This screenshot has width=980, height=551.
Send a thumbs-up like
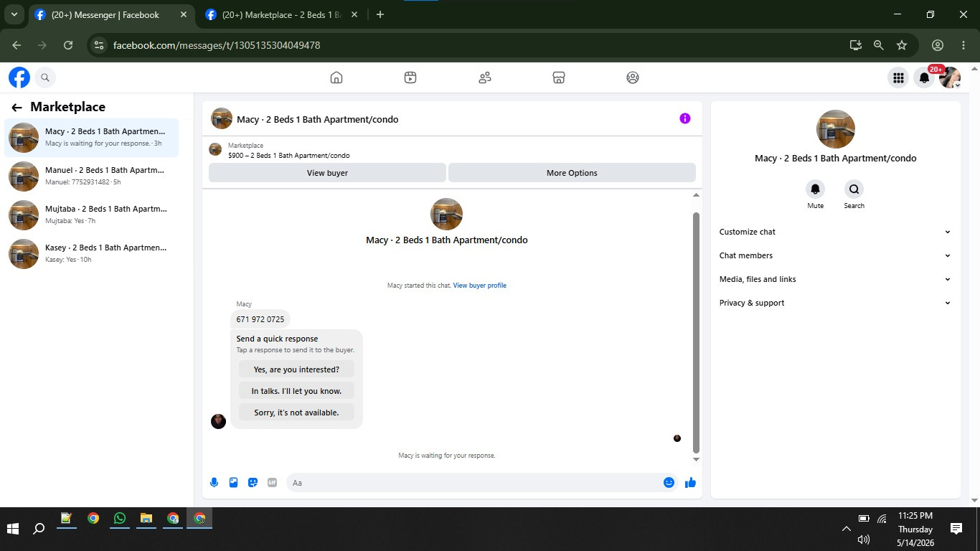[x=690, y=483]
